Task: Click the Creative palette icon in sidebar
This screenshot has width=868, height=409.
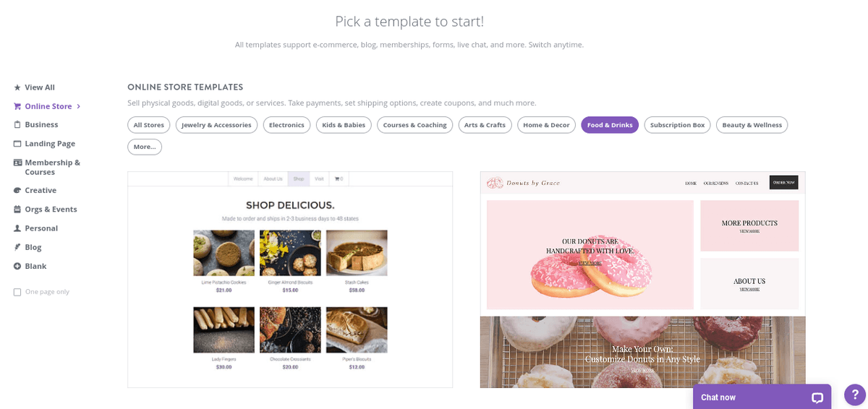Action: pyautogui.click(x=17, y=191)
